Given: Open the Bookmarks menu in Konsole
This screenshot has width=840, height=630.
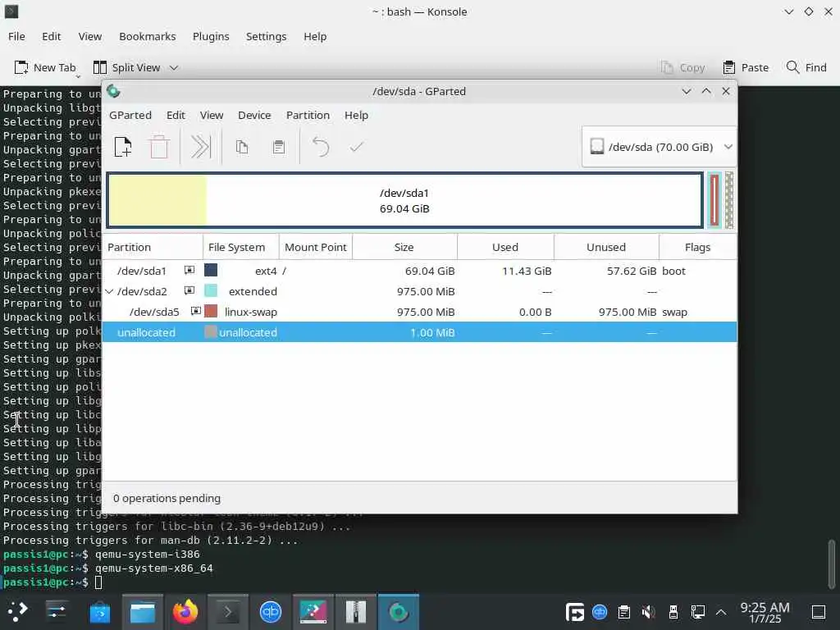Looking at the screenshot, I should click(x=148, y=36).
